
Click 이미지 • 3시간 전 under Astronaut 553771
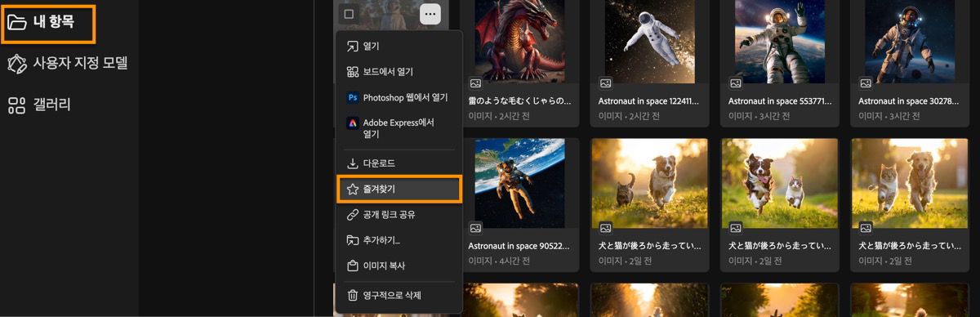[x=759, y=117]
